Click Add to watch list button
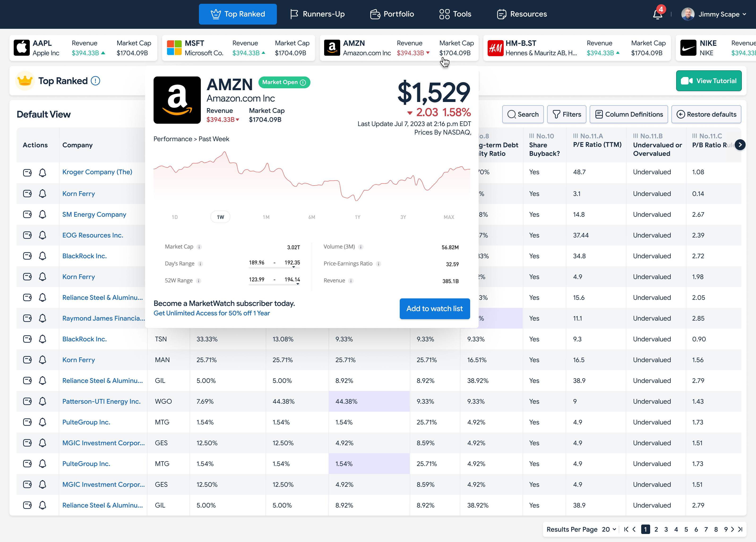Viewport: 756px width, 542px height. tap(434, 309)
